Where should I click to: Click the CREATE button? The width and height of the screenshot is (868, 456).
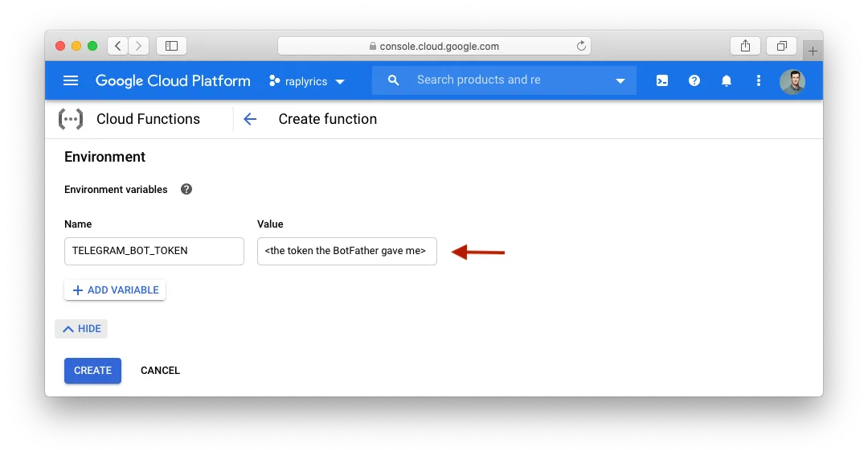(92, 371)
